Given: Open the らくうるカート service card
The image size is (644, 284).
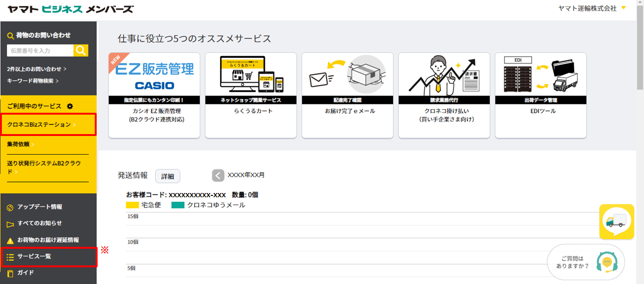Looking at the screenshot, I should [251, 95].
